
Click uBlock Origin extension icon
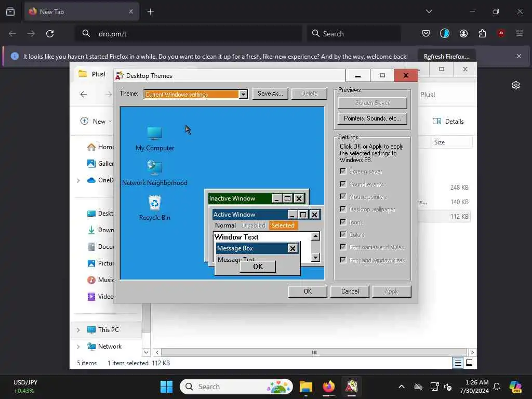point(501,33)
